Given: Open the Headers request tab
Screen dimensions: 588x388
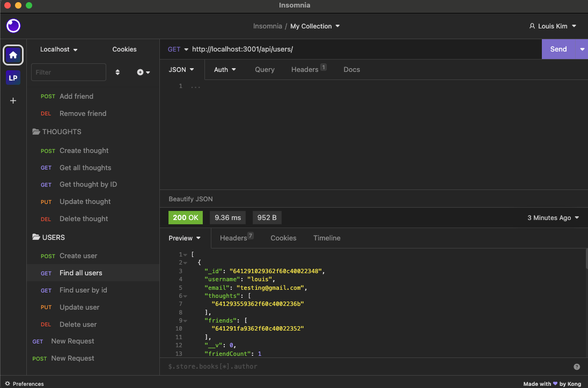Looking at the screenshot, I should click(x=305, y=69).
